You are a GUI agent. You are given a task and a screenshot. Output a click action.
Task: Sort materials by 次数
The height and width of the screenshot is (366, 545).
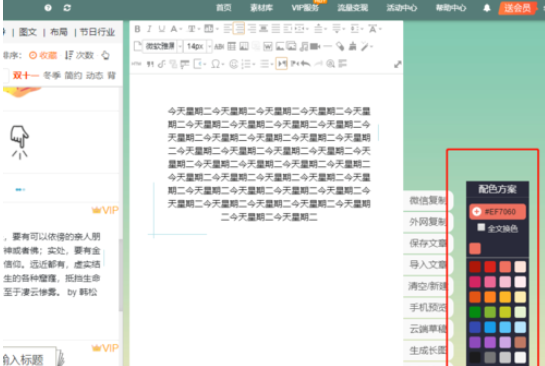tap(80, 55)
